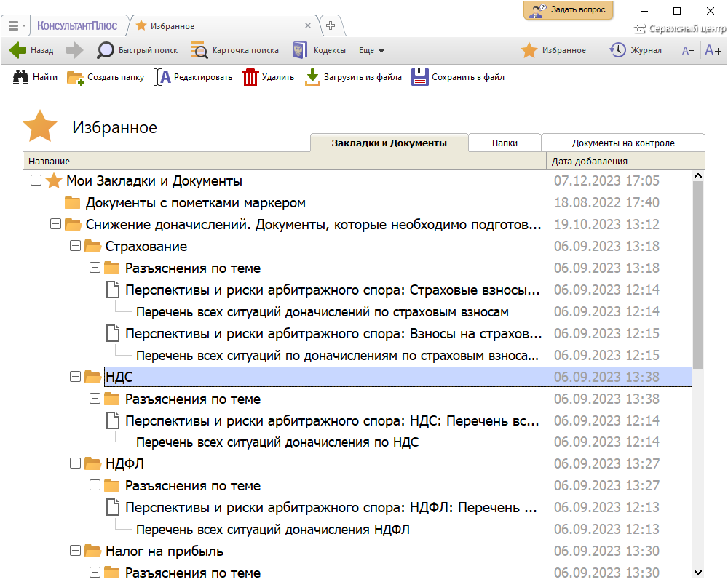Click the Back (Назад) arrow icon

[x=17, y=50]
